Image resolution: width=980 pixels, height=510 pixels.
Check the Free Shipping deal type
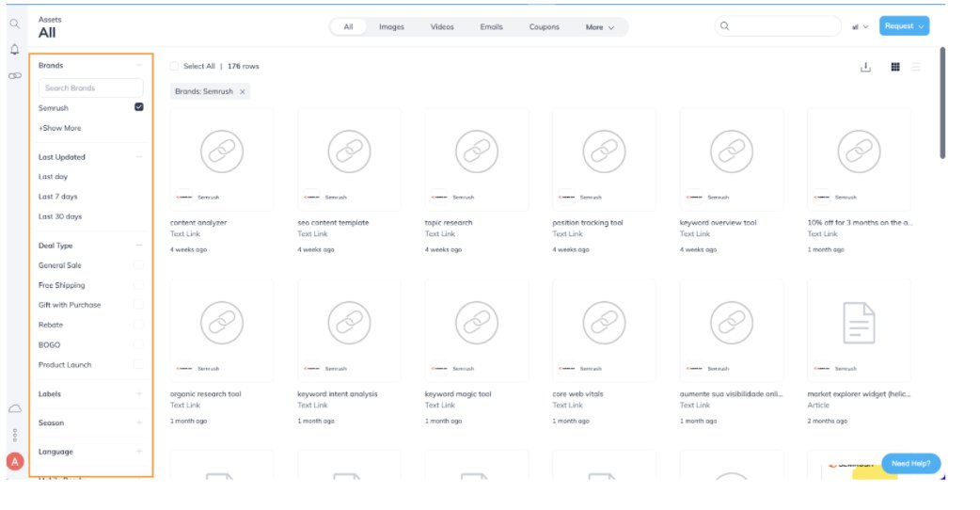tap(138, 285)
